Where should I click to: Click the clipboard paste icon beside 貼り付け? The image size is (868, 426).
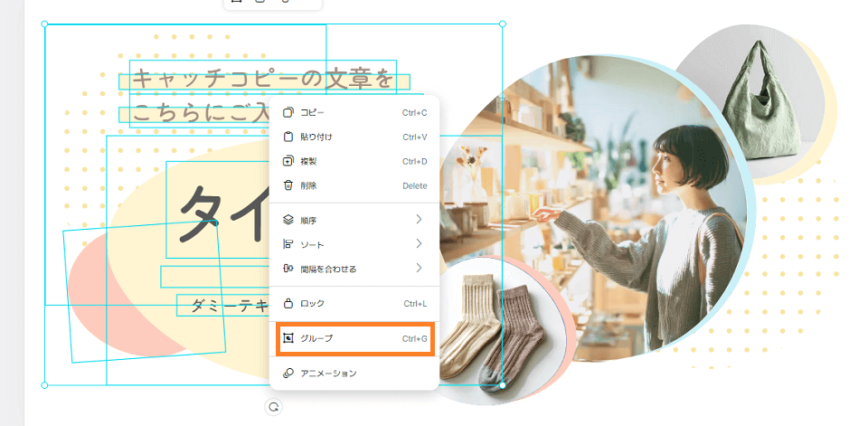point(288,137)
